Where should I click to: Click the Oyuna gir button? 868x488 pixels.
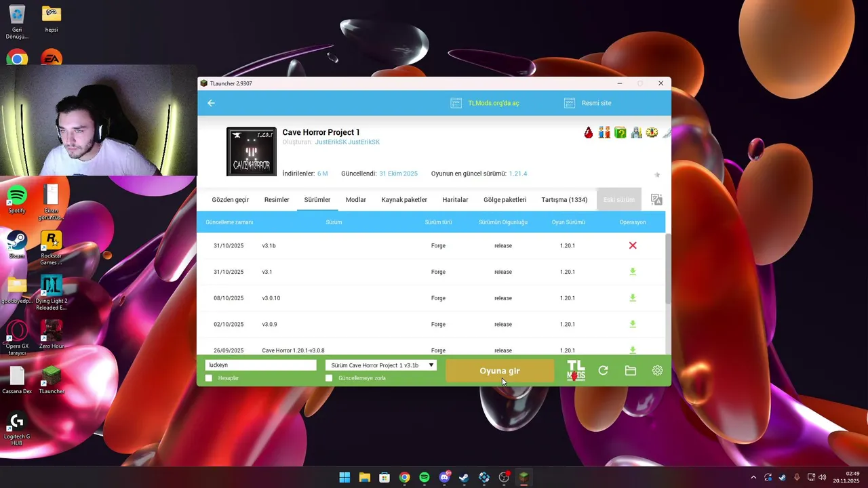pyautogui.click(x=500, y=371)
